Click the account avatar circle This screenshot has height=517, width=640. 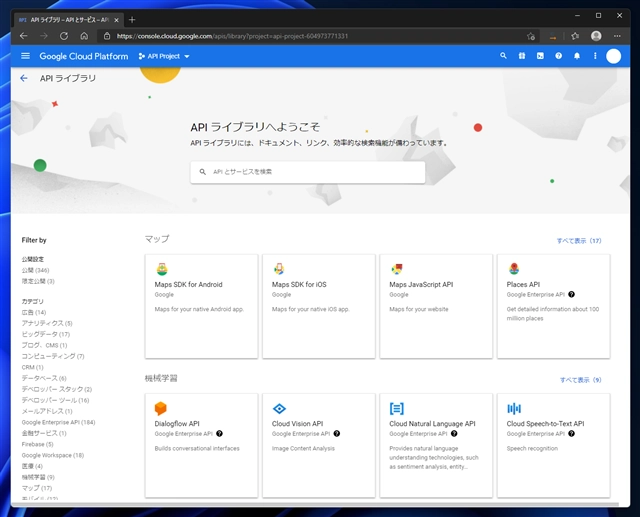(x=613, y=56)
